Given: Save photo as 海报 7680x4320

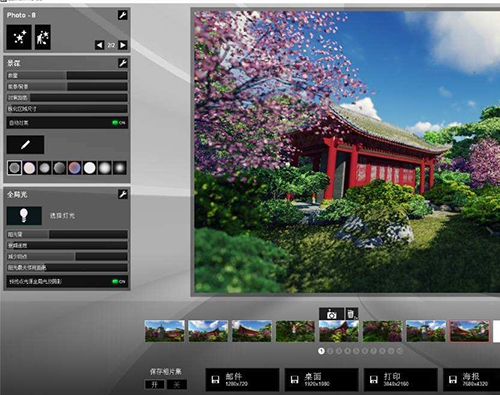Looking at the screenshot, I should [472, 380].
